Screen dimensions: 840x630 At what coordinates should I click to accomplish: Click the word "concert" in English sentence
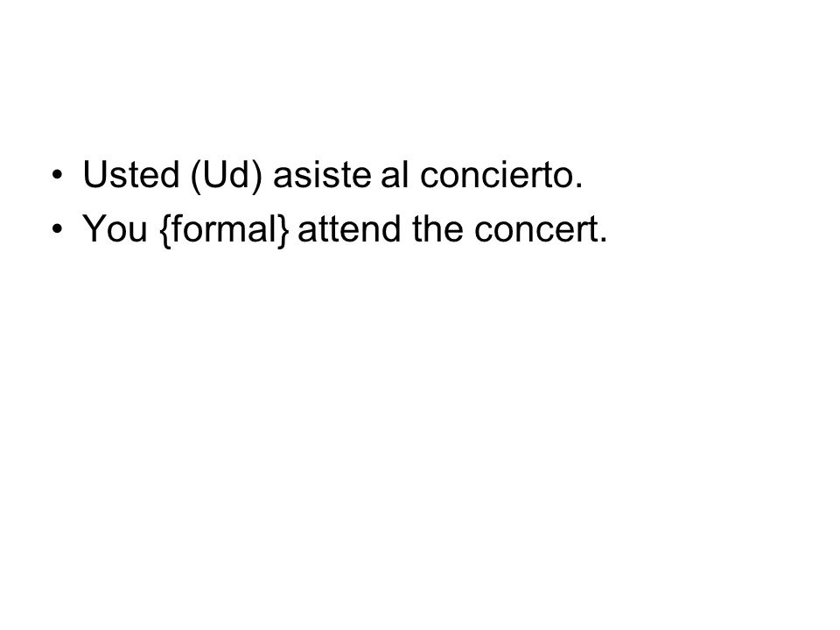tap(535, 229)
